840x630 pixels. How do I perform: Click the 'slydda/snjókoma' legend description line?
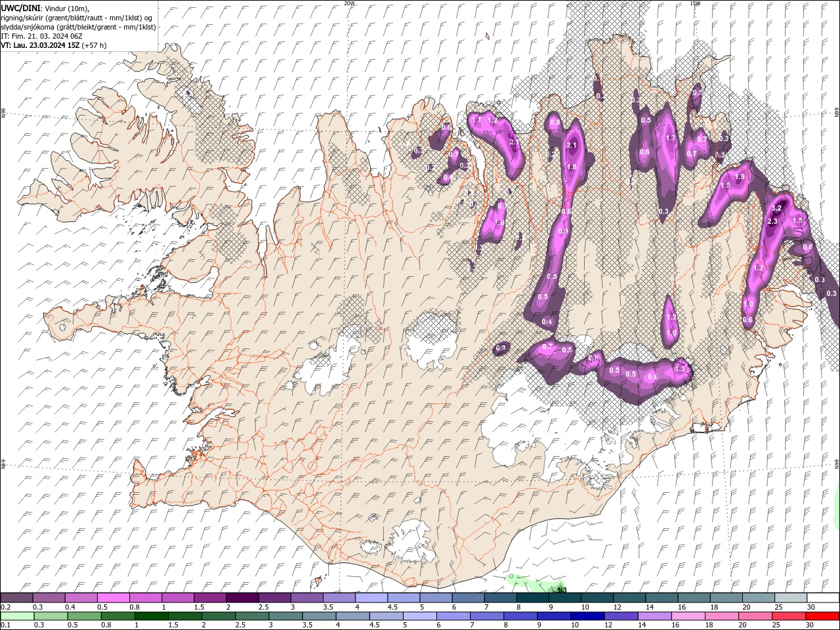pyautogui.click(x=78, y=27)
